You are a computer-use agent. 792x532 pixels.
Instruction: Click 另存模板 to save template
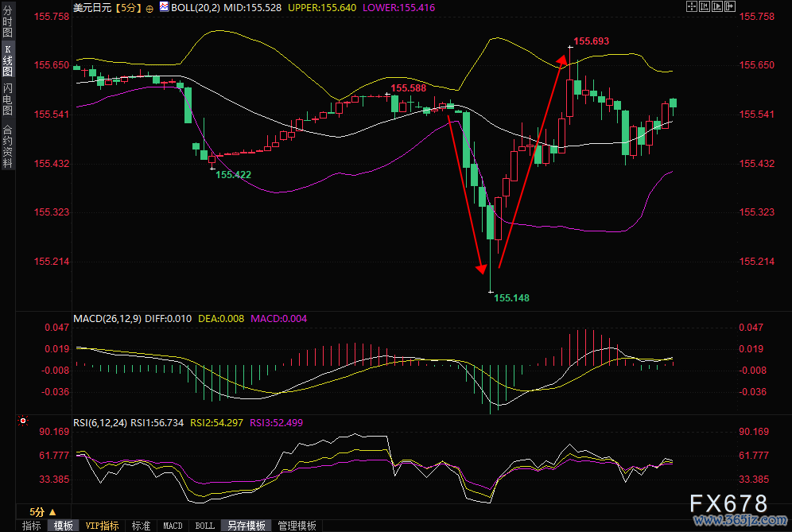click(247, 526)
